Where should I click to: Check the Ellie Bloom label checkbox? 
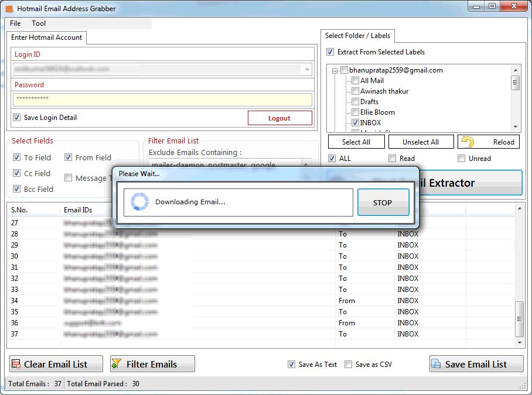tap(355, 112)
